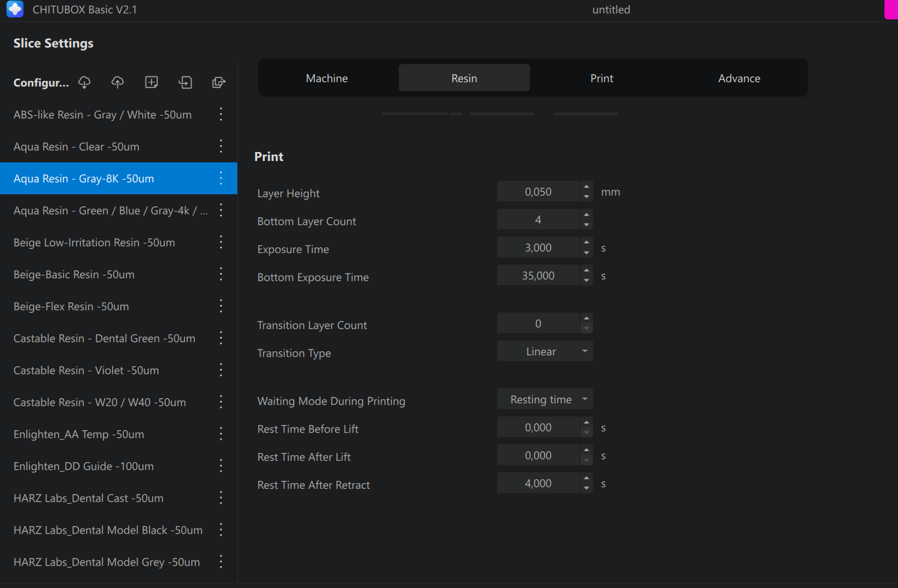Select Enlighten_DD Guide -100um profile
The image size is (898, 588).
118,466
